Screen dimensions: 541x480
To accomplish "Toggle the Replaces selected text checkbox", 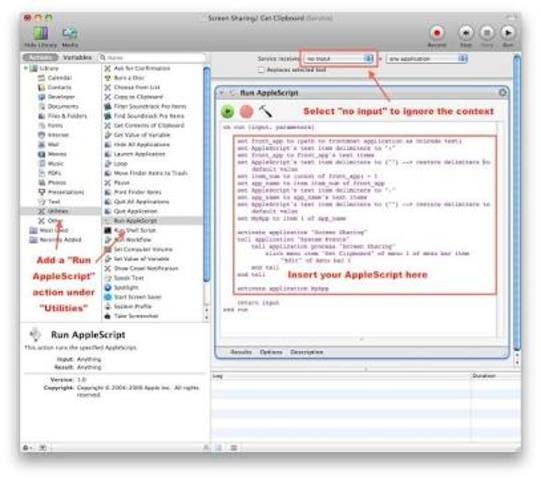I will 261,70.
